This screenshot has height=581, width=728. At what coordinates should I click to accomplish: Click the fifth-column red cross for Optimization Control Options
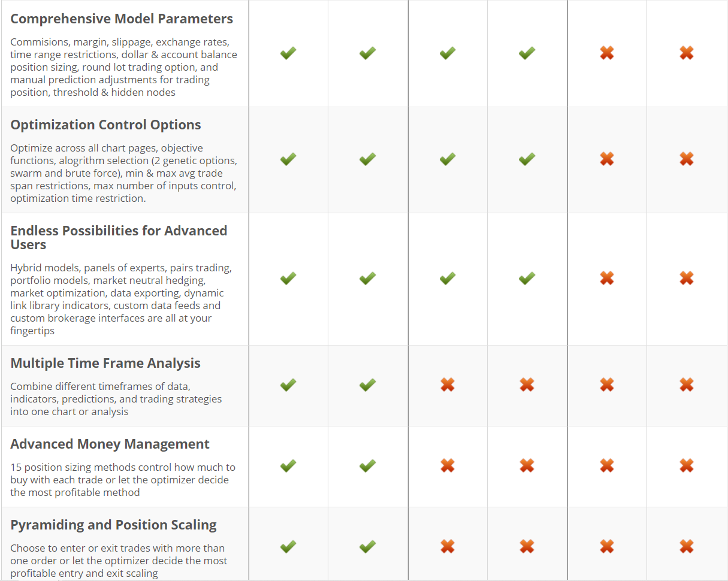(x=607, y=159)
